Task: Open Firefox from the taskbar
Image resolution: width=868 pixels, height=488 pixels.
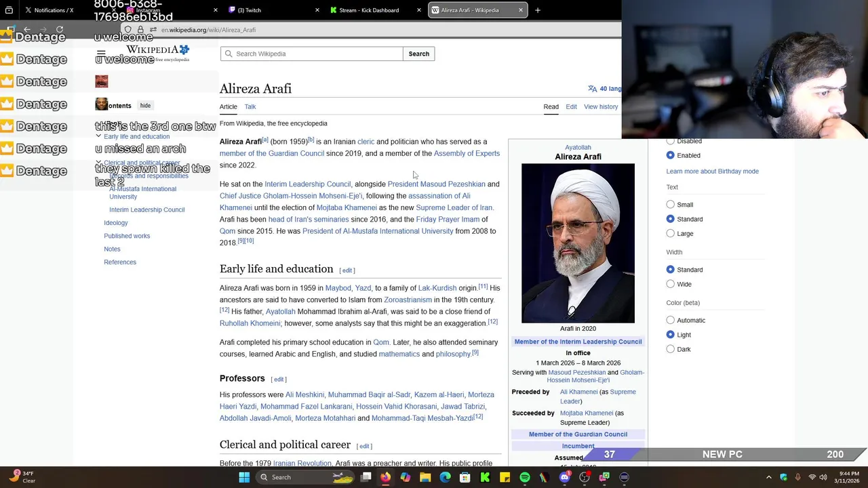Action: (x=385, y=477)
